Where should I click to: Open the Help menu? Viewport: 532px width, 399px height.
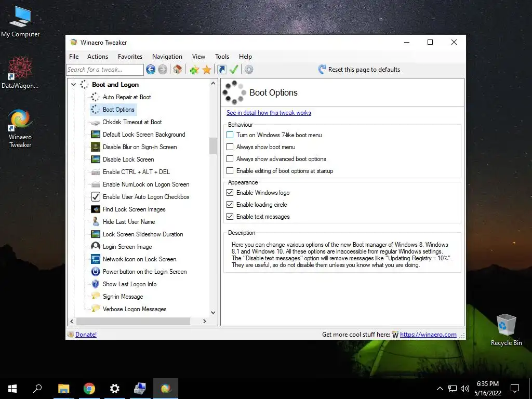[x=245, y=57]
